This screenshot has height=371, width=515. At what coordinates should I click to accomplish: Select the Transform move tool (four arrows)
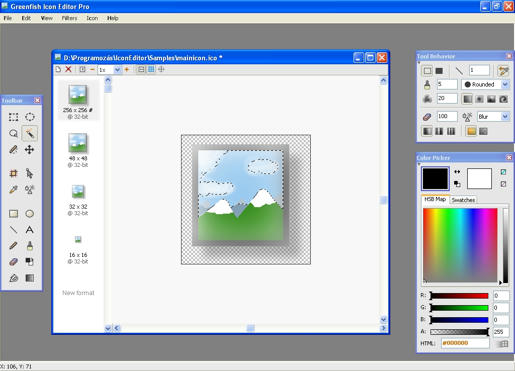[x=30, y=149]
